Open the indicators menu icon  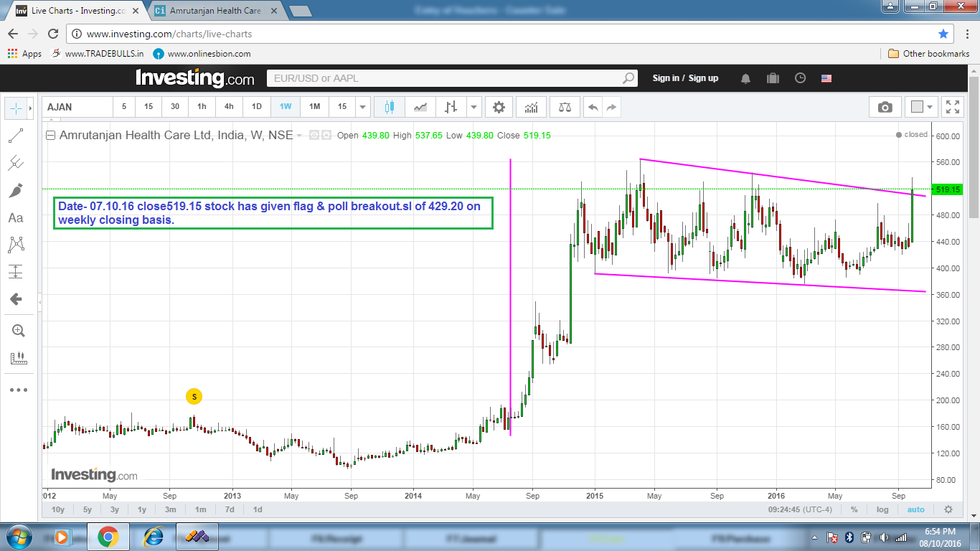(x=532, y=107)
